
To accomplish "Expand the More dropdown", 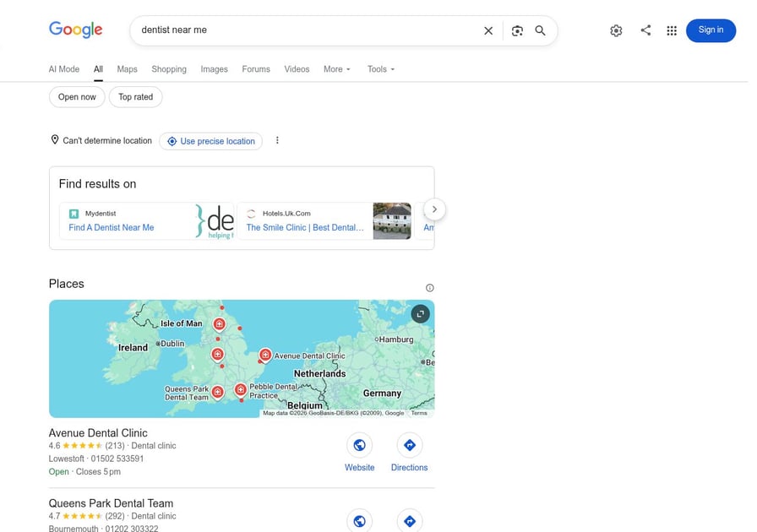I will point(337,69).
